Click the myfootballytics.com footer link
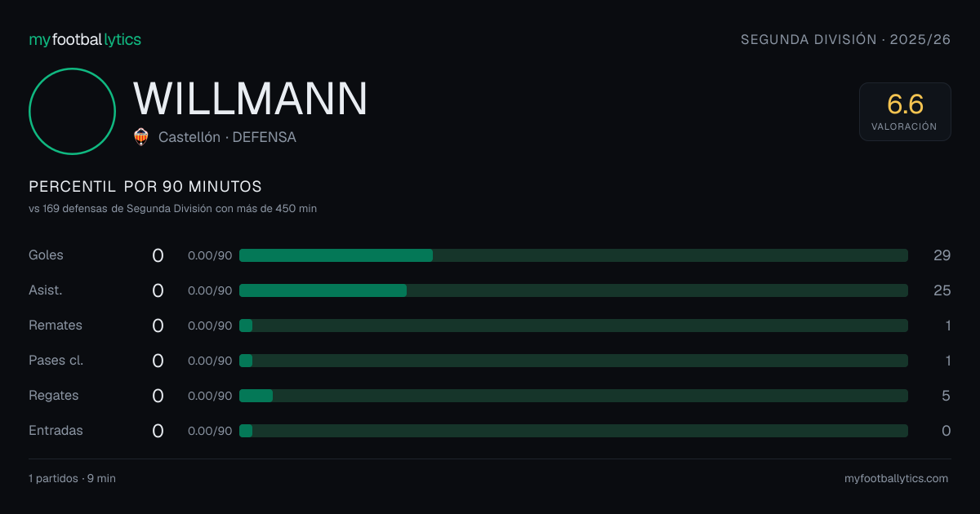 [x=897, y=479]
